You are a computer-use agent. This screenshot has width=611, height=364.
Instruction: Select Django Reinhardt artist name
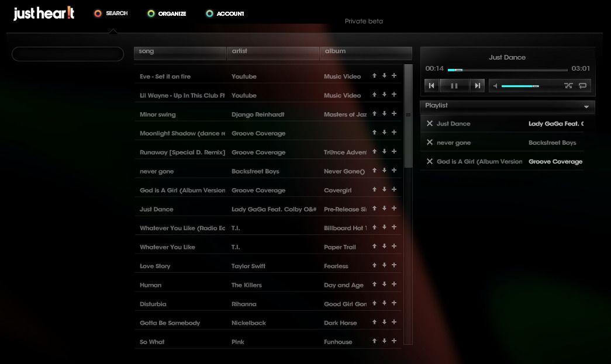coord(258,115)
